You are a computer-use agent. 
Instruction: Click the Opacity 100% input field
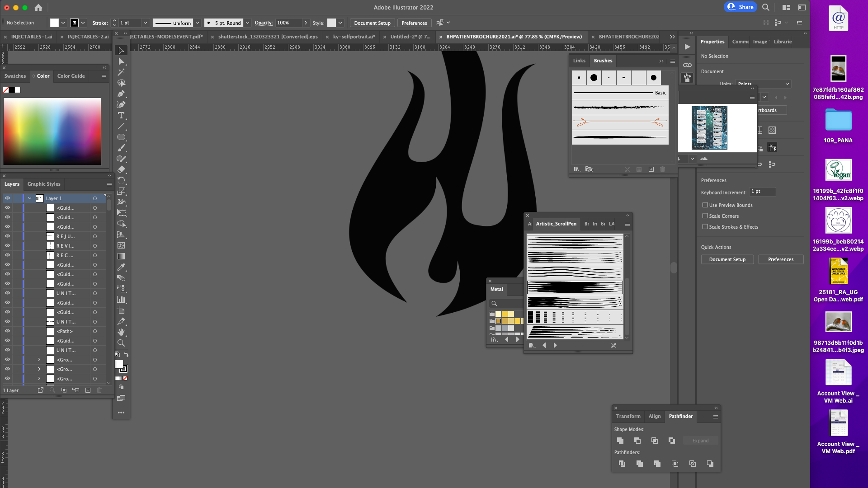point(289,23)
